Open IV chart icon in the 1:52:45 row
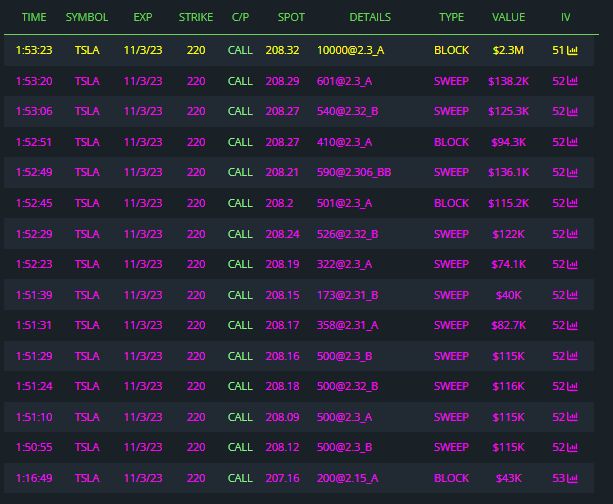The height and width of the screenshot is (504, 613). (572, 203)
